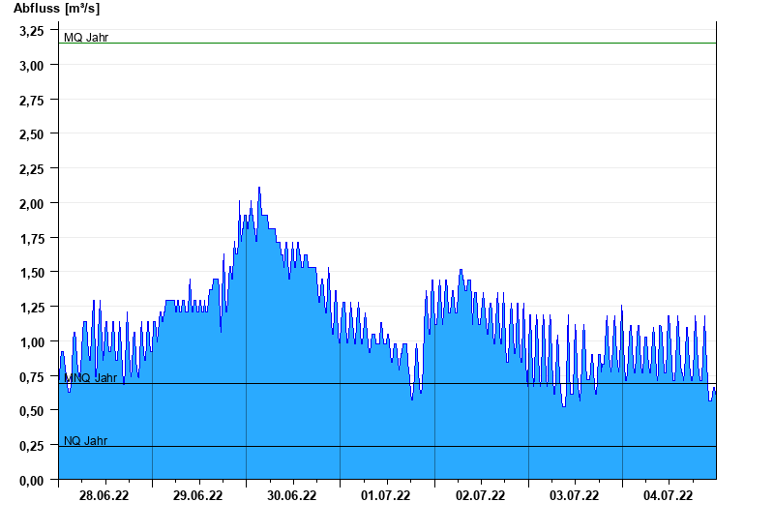
Task: Click the 01.07.22 date label
Action: (386, 496)
